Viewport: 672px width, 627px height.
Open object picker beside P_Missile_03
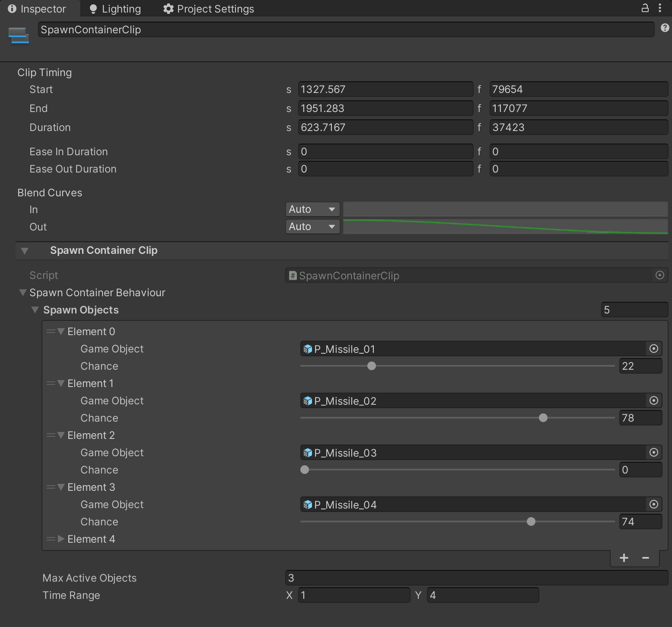pyautogui.click(x=653, y=453)
